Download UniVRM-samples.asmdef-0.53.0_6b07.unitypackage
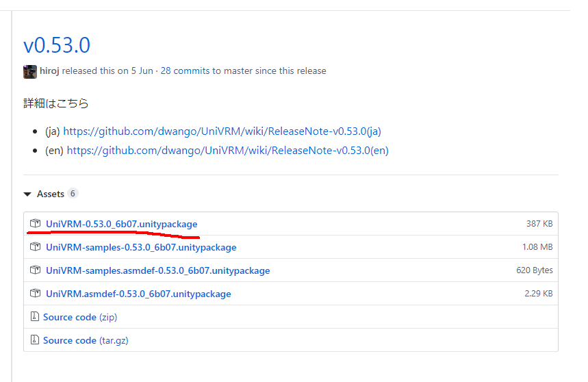588x382 pixels. (158, 270)
